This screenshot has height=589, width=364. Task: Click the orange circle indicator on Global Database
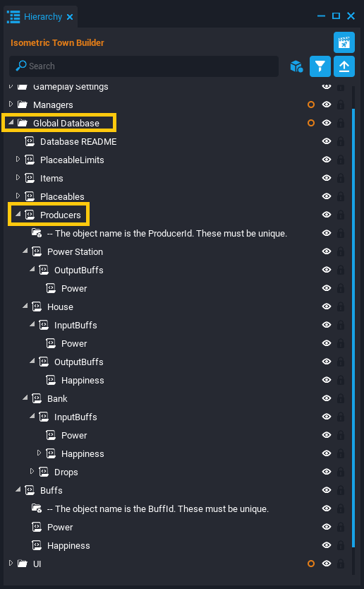pos(310,123)
